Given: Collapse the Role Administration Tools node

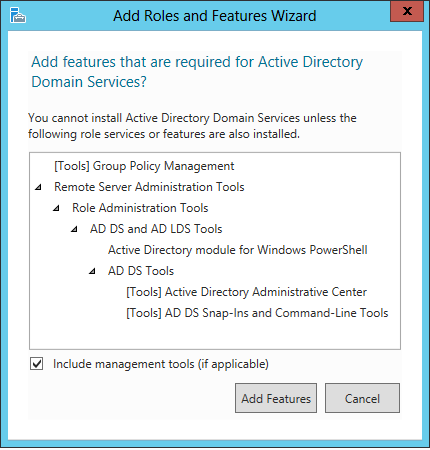Looking at the screenshot, I should (56, 208).
